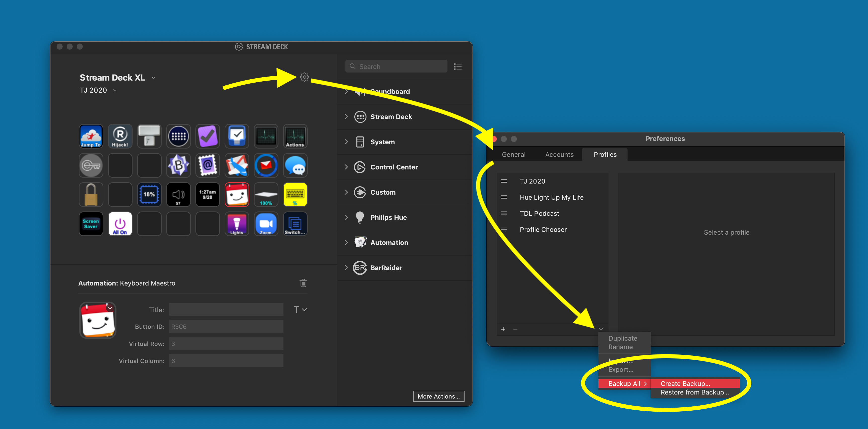Delete the action with trash icon

click(x=303, y=283)
